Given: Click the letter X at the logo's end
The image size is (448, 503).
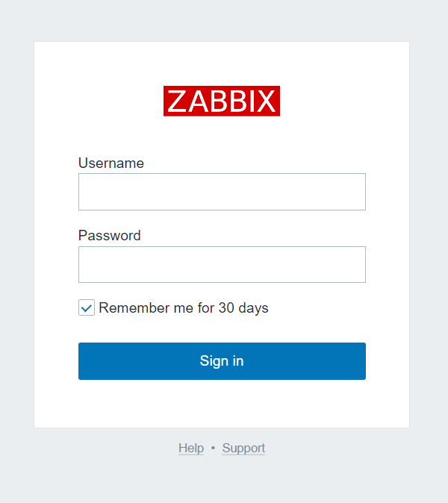Looking at the screenshot, I should point(265,101).
